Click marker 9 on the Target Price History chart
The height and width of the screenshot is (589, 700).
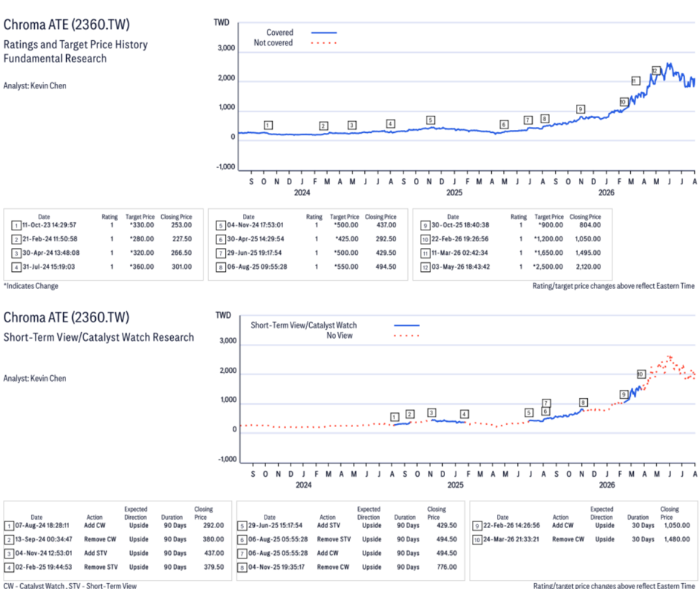[580, 109]
